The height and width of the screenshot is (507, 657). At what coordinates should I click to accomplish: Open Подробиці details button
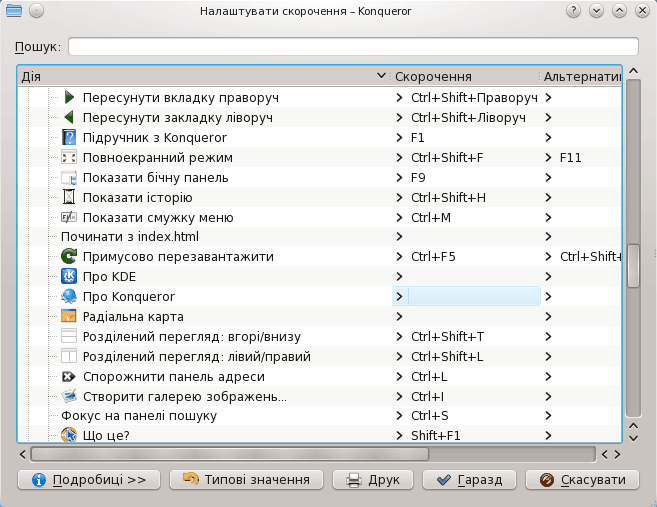89,480
